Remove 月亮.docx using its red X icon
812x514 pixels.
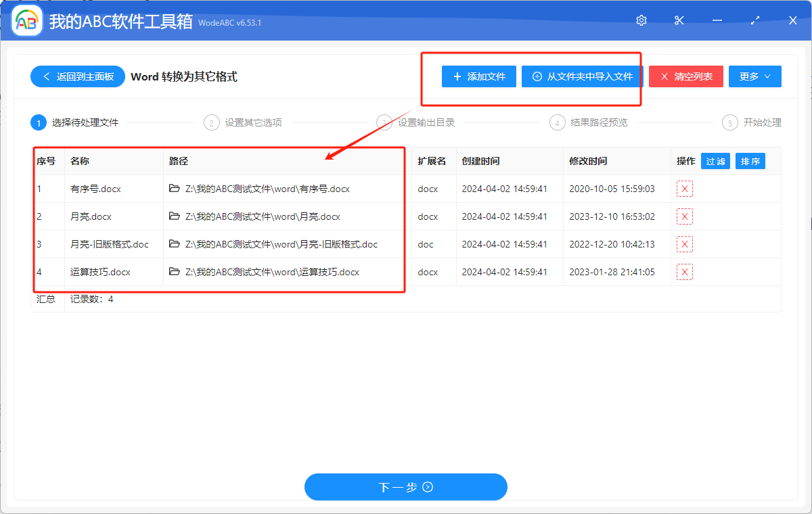tap(684, 217)
